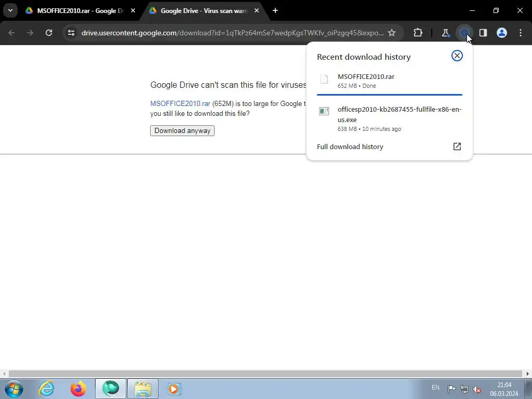Minimize the browser window

point(472,10)
